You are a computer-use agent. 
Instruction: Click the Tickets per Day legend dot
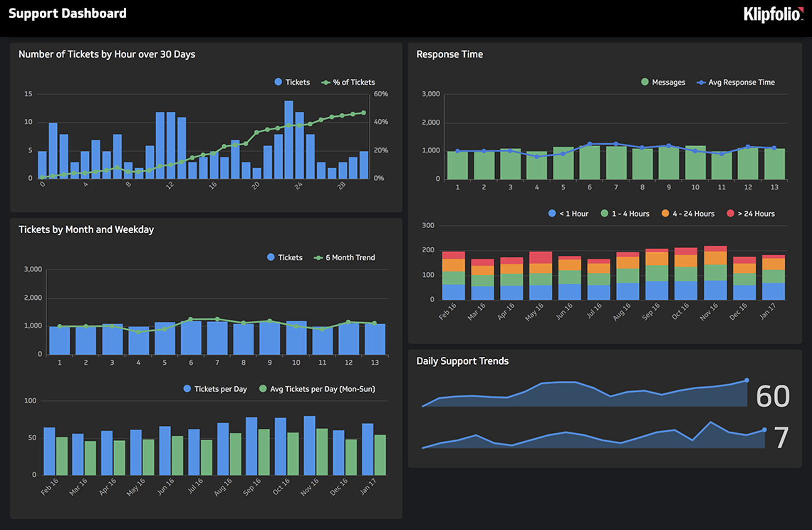187,389
